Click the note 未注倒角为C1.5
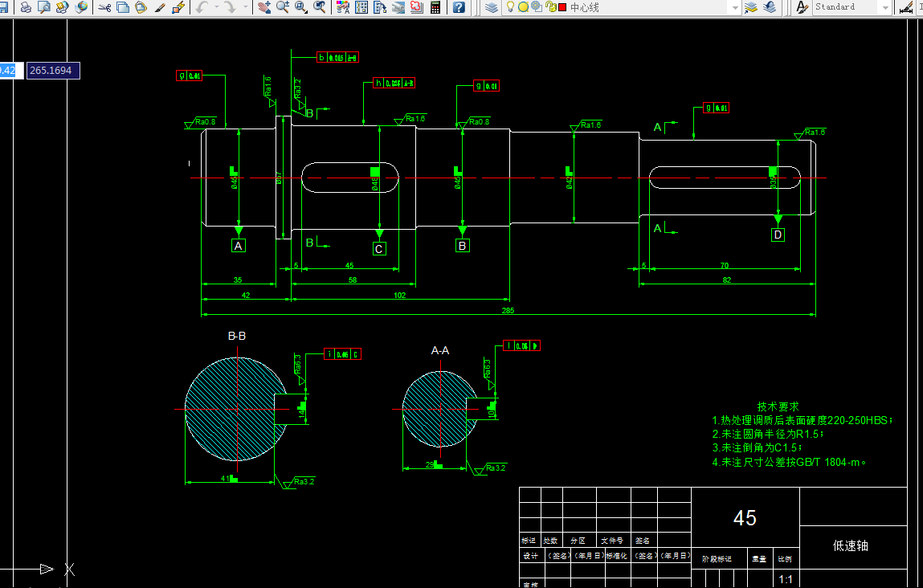Screen dimensions: 923x588 click(757, 448)
